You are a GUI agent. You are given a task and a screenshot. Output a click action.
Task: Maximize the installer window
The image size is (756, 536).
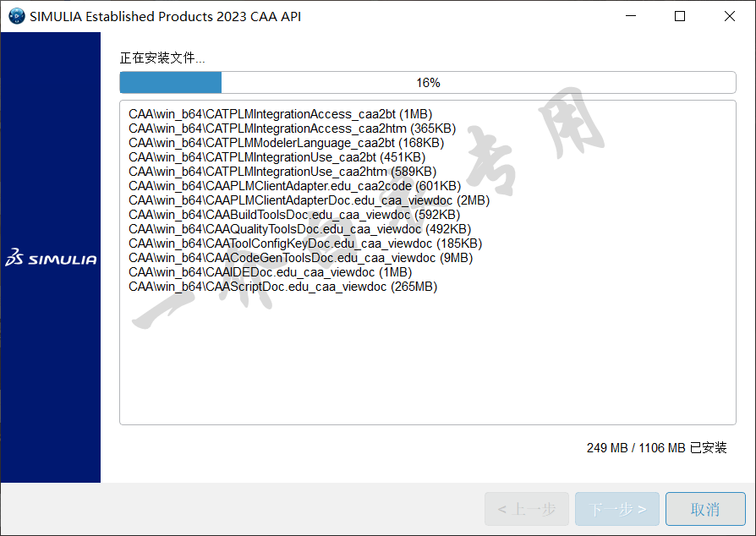(680, 16)
